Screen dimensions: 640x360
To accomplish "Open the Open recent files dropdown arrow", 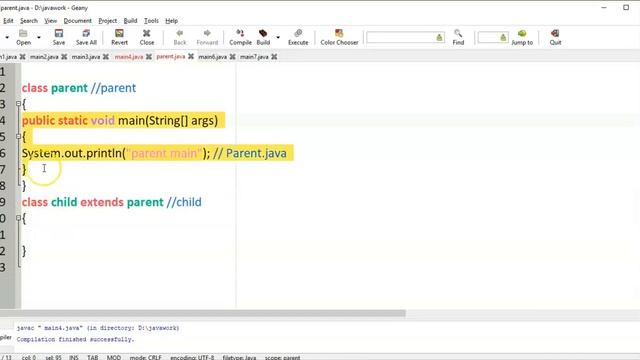I will point(39,38).
